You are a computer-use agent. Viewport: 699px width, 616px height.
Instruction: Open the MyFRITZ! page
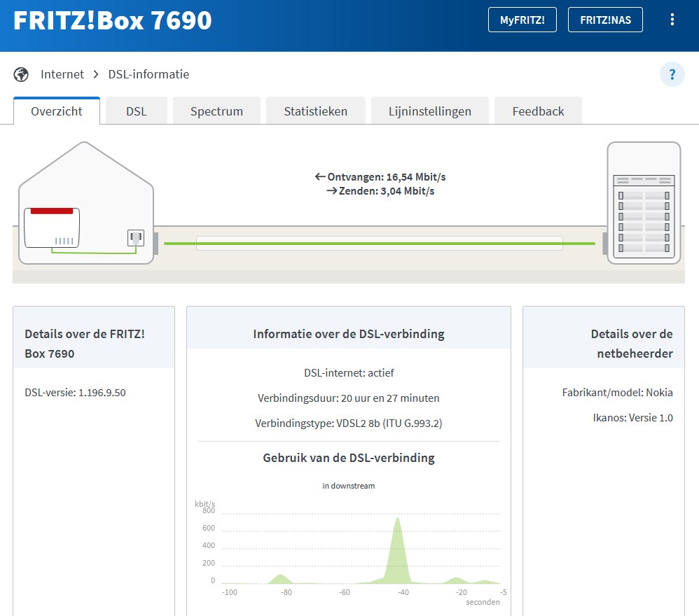(x=522, y=20)
